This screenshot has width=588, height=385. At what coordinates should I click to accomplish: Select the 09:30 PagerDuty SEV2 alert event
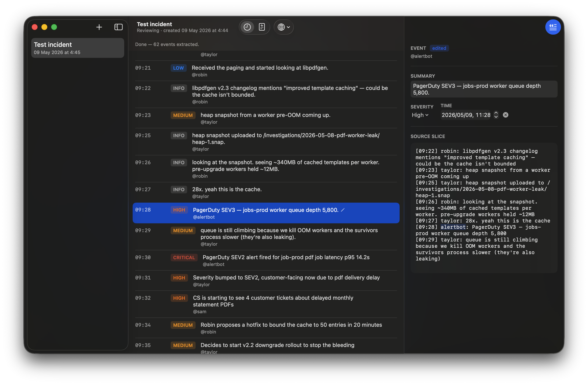coord(266,260)
